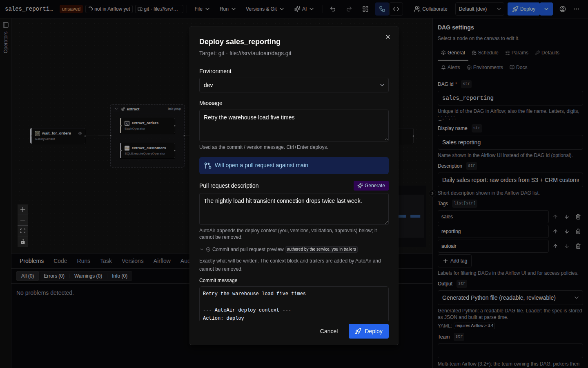Screen dimensions: 588x368
Task: Click the pull request description text area
Action: click(x=294, y=209)
